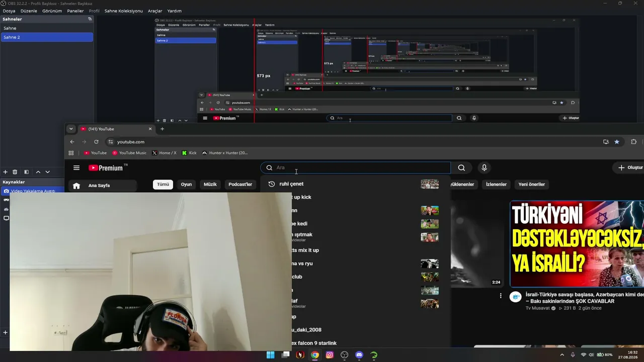
Task: Start voice search with the microphone icon
Action: click(x=484, y=168)
